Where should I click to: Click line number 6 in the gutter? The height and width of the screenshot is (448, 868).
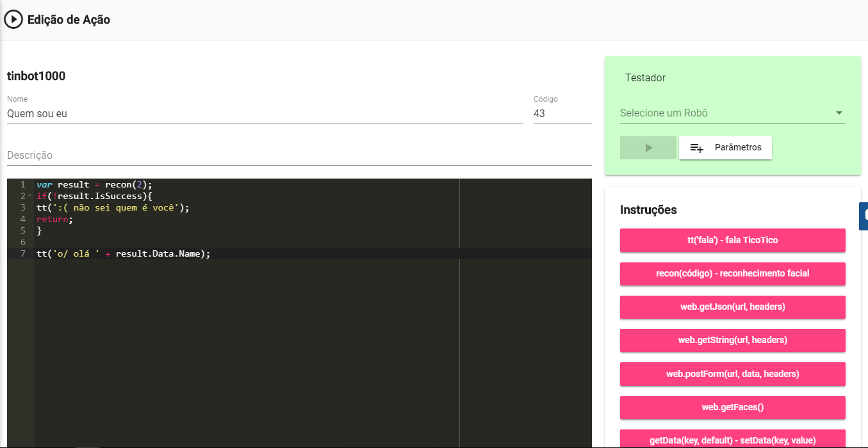[23, 242]
